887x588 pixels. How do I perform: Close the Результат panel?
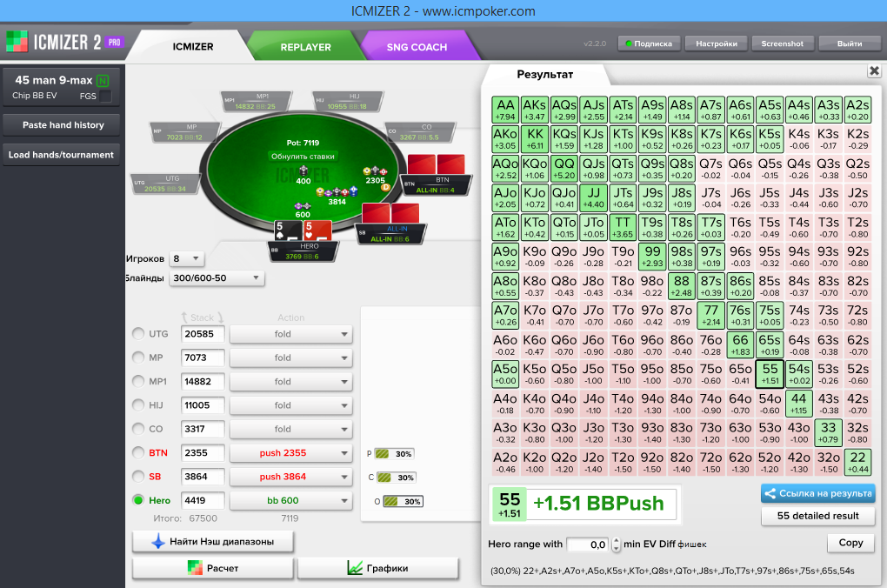(874, 70)
